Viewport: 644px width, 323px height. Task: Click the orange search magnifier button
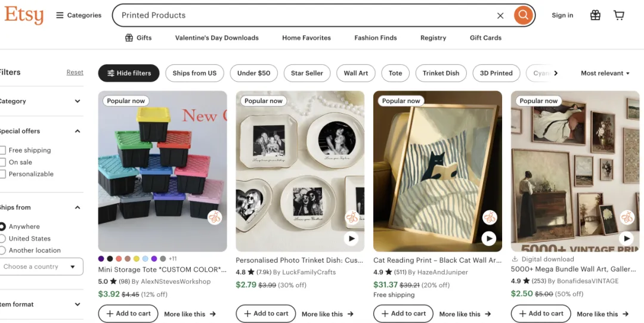[x=523, y=15]
